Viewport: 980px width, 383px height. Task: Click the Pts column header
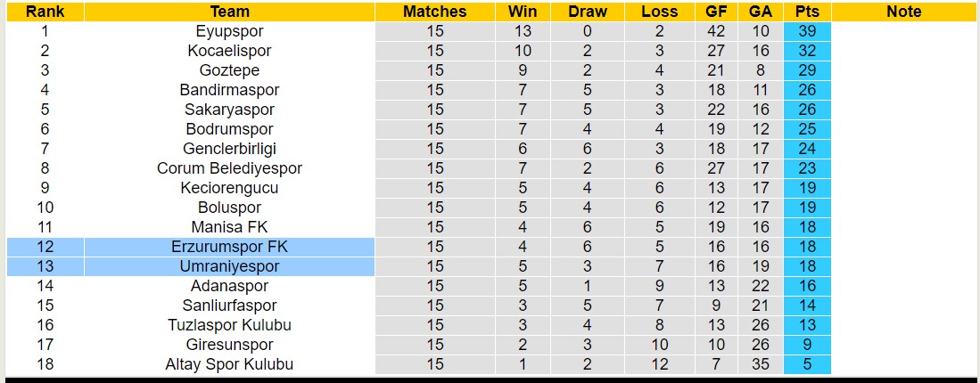807,12
